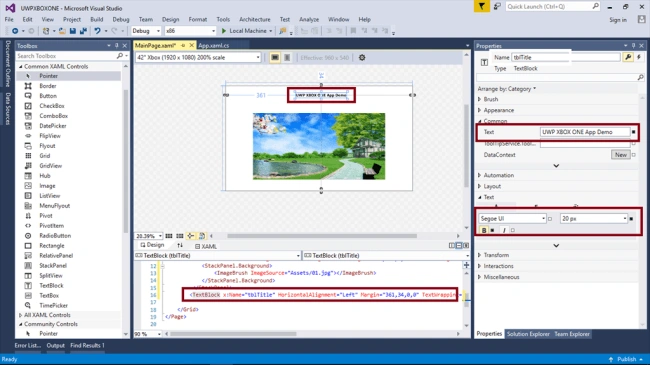Open the designer zoom percentage dropdown
Image resolution: width=650 pixels, height=365 pixels.
pyautogui.click(x=149, y=236)
